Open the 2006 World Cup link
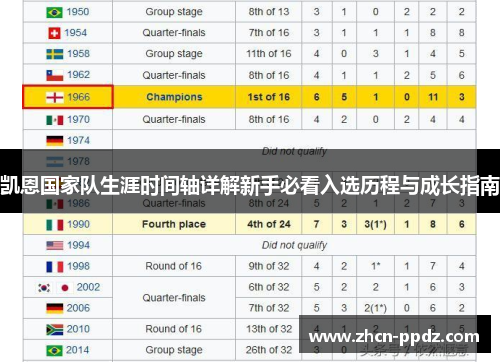 78,308
